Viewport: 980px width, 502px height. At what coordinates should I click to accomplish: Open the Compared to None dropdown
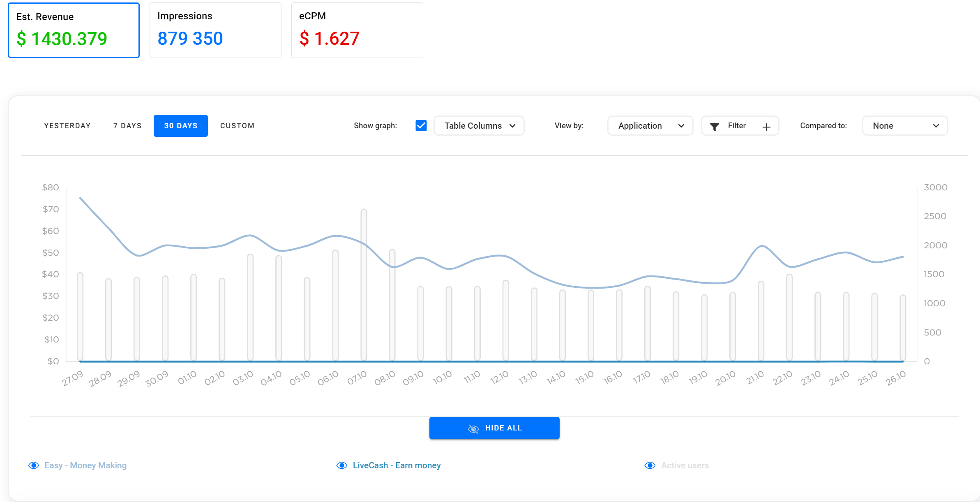click(905, 126)
